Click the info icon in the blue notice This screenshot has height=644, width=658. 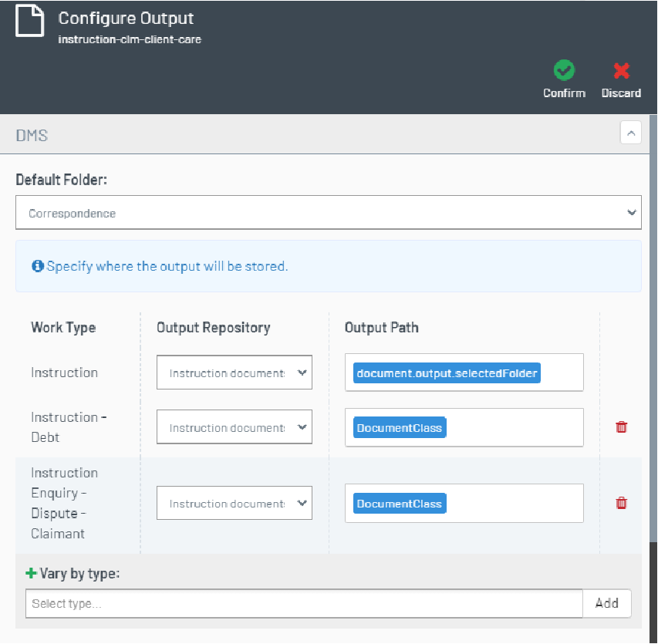[x=37, y=266]
